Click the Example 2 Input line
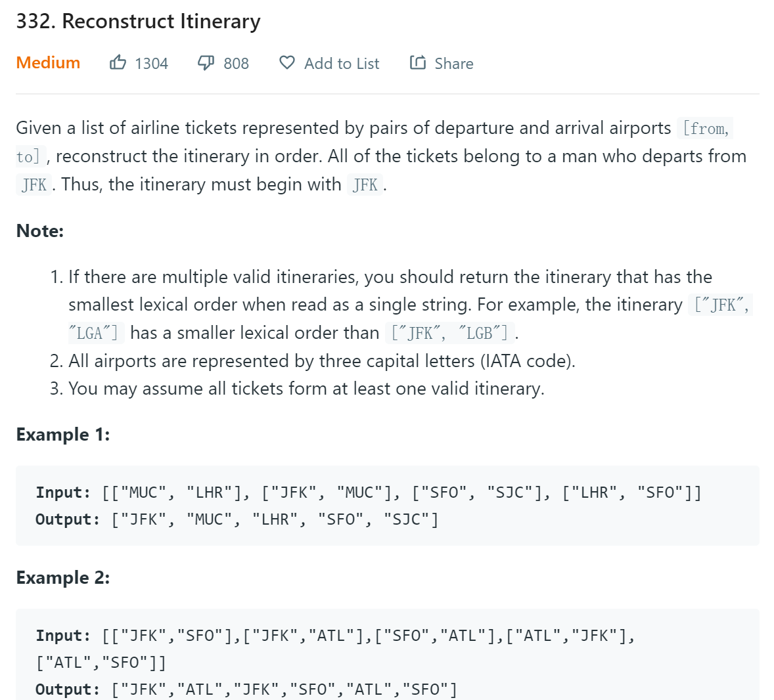This screenshot has height=700, width=774. (334, 649)
